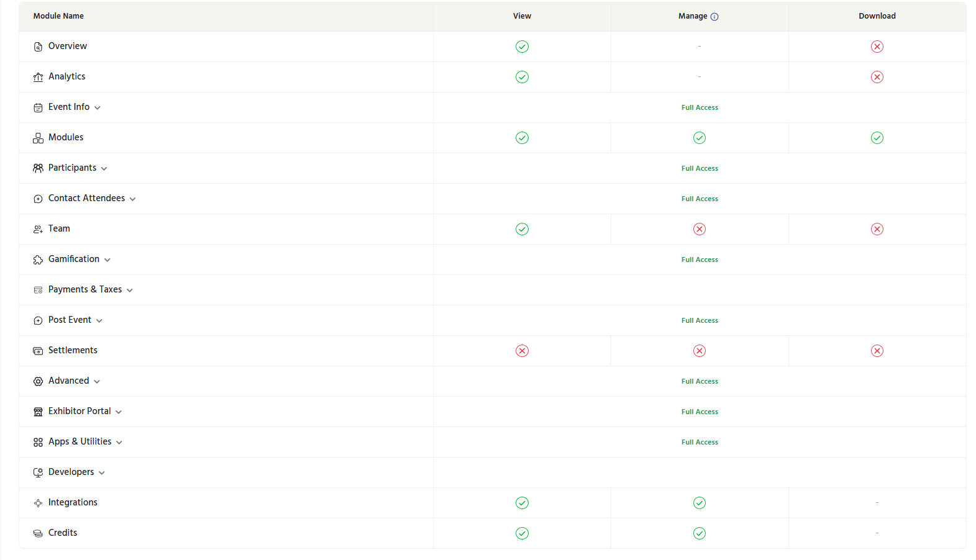Click the Modules blocks icon
The height and width of the screenshot is (560, 976).
[x=38, y=138]
